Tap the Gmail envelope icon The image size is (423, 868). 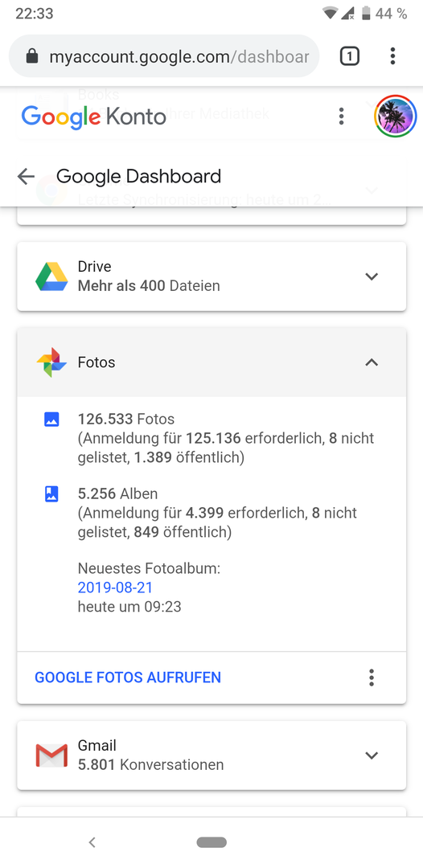click(x=51, y=755)
